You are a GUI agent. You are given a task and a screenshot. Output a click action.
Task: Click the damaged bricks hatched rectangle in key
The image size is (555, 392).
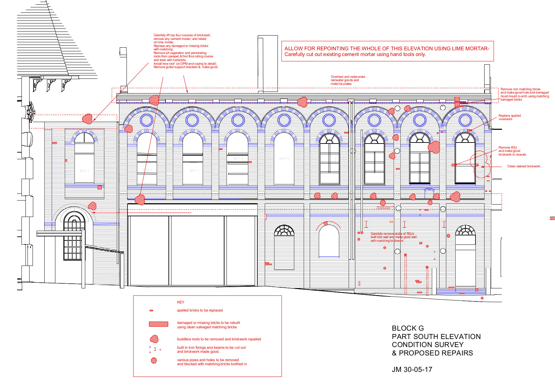pos(158,324)
